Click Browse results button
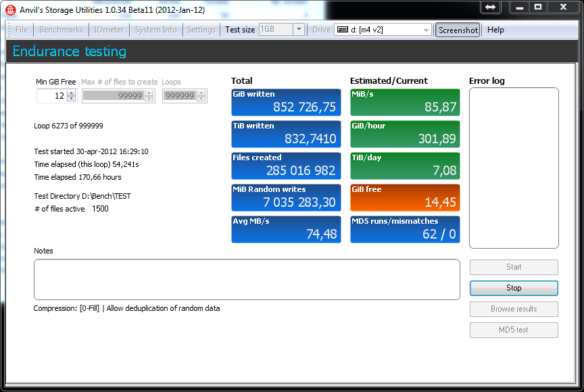This screenshot has height=392, width=584. pyautogui.click(x=514, y=309)
